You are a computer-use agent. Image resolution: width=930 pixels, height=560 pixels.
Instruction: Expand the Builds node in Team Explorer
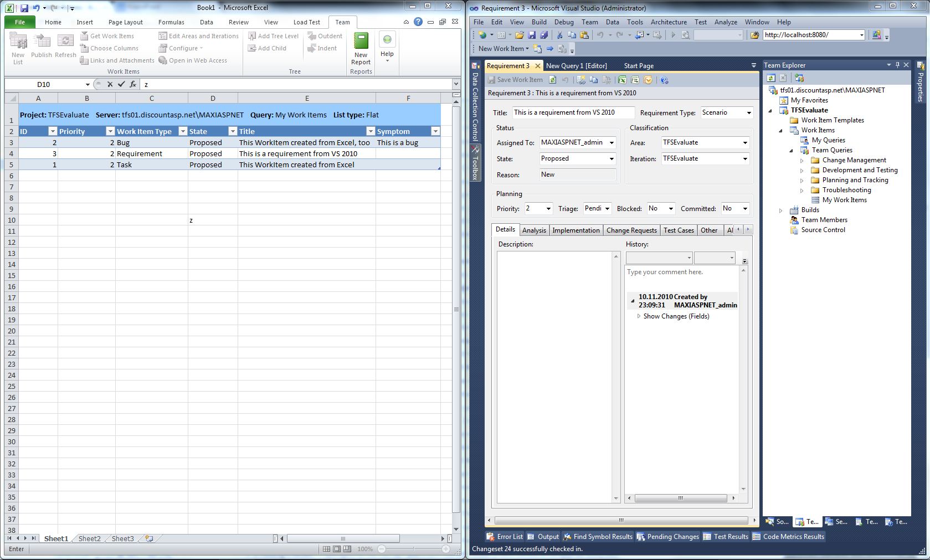click(x=781, y=210)
